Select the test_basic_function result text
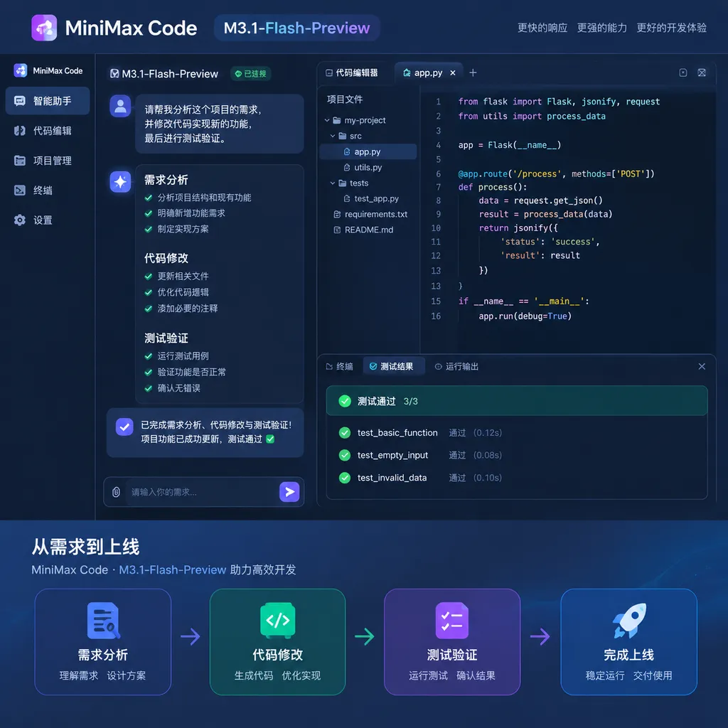This screenshot has height=728, width=728. 397,433
